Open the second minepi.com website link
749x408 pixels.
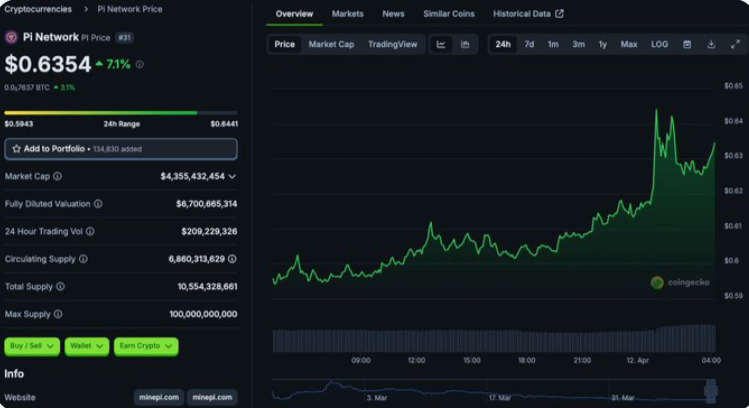[x=212, y=397]
